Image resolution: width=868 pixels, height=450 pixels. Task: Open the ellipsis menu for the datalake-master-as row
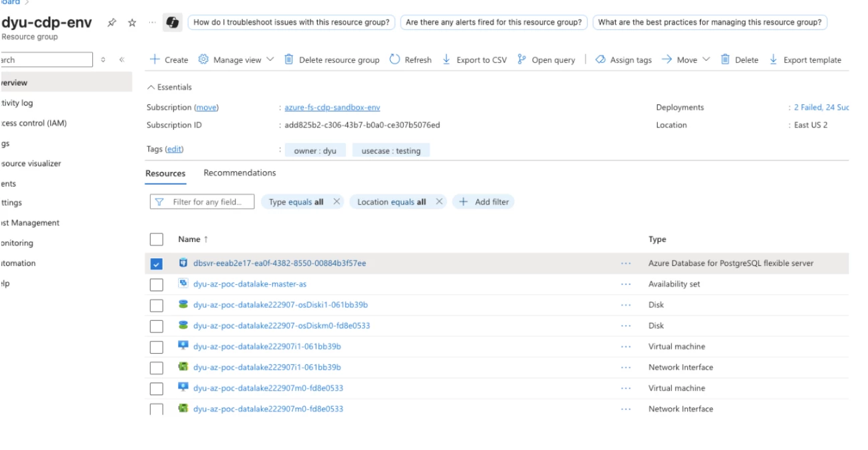point(626,284)
